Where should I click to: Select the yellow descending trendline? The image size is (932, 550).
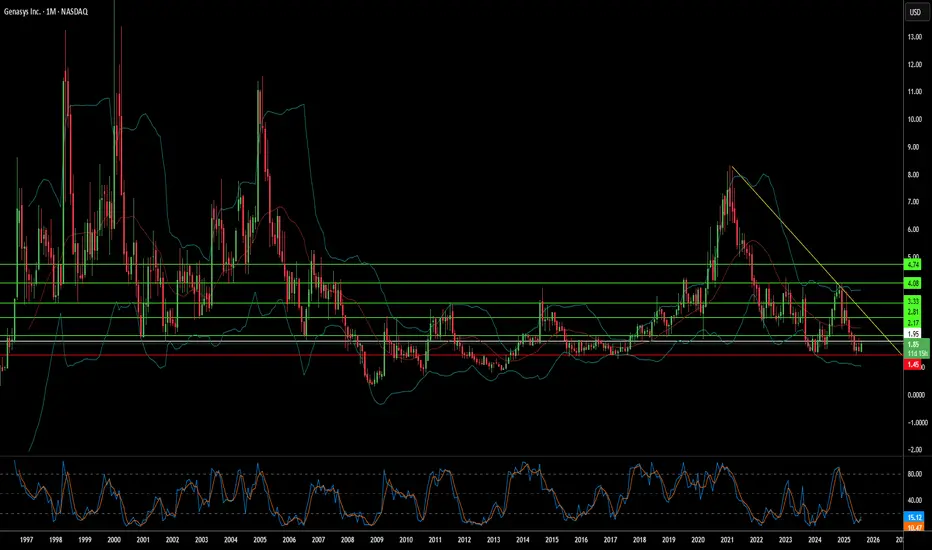point(817,261)
